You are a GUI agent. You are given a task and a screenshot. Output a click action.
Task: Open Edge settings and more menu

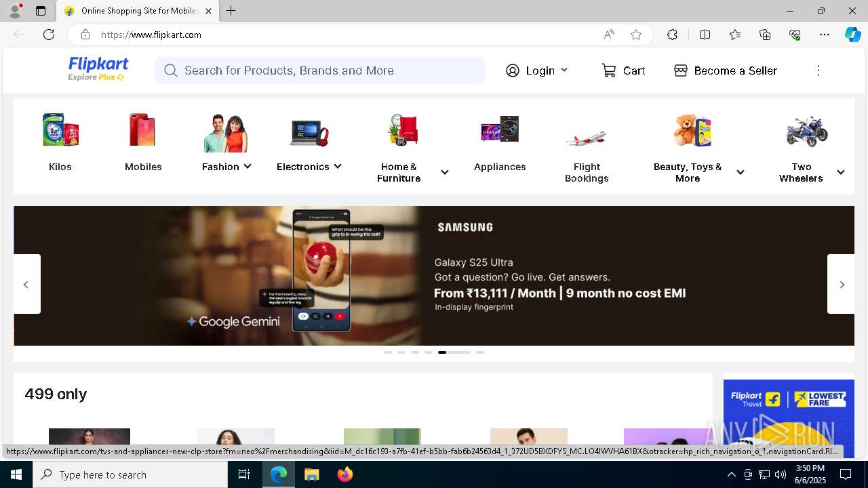tap(825, 35)
